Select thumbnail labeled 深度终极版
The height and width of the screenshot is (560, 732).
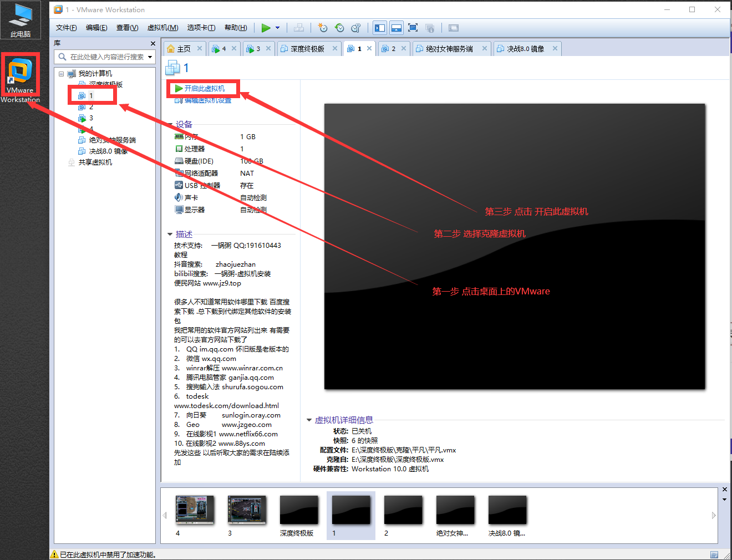(298, 516)
